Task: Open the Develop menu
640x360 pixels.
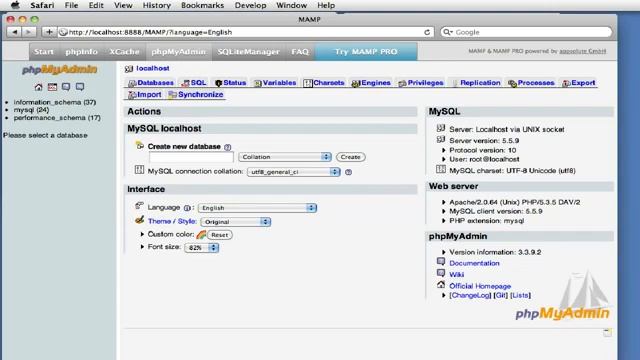Action: tap(250, 5)
